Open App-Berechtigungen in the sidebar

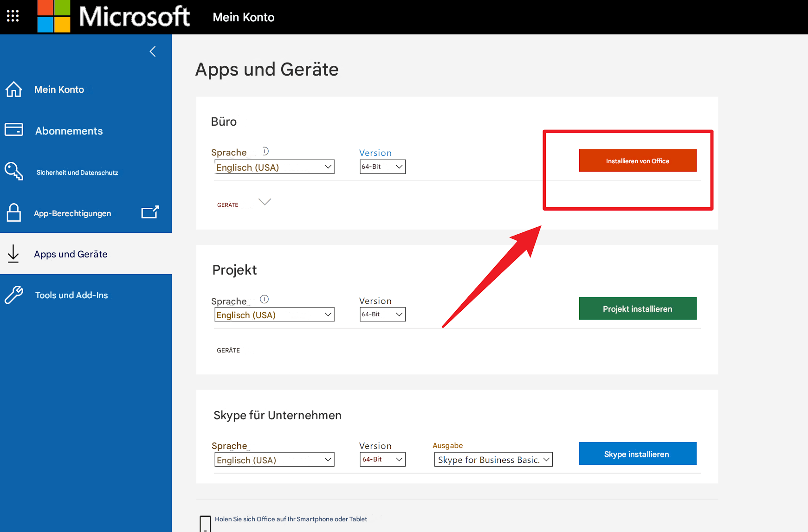[x=72, y=213]
